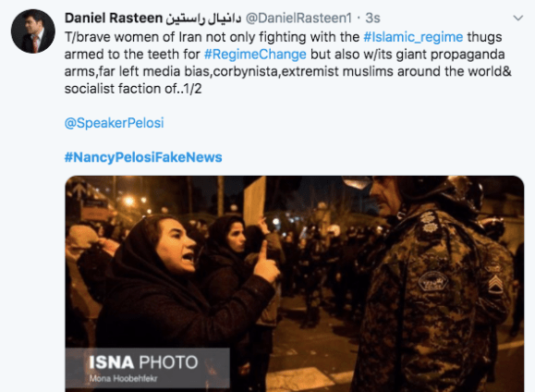Open the 3s tweet timestamp

tap(372, 18)
